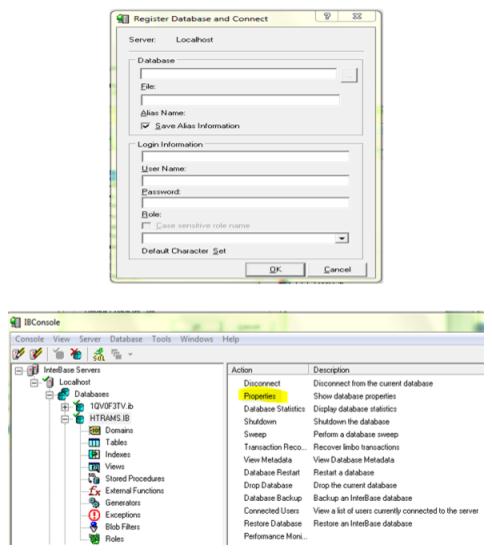This screenshot has width=492, height=555.
Task: Click the Action column header
Action: click(x=268, y=370)
